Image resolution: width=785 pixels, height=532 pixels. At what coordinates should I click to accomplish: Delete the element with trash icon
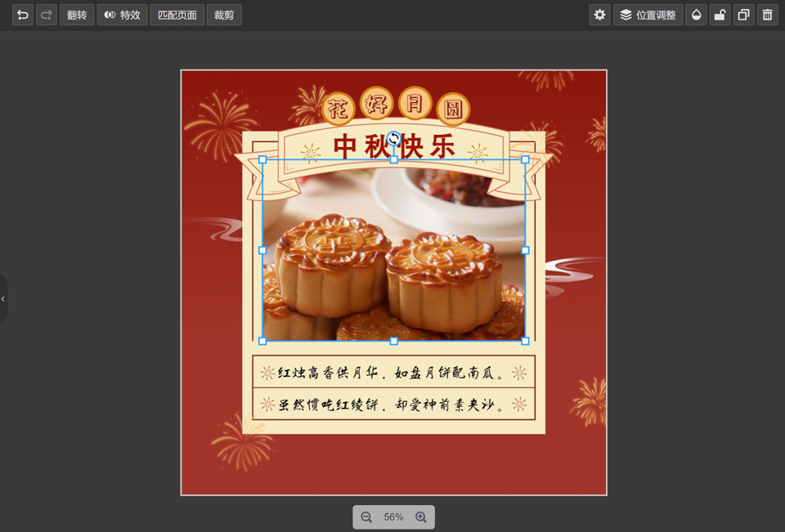point(767,15)
